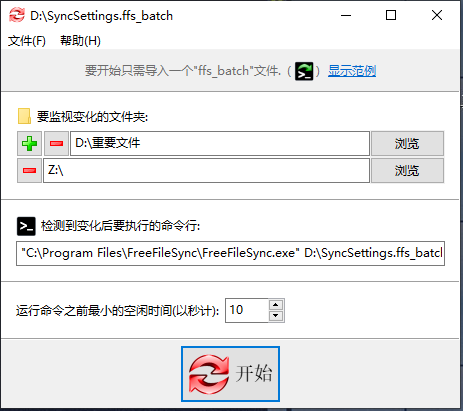Increase idle time with the up arrow
Screen dimensions: 463x411
tap(276, 305)
